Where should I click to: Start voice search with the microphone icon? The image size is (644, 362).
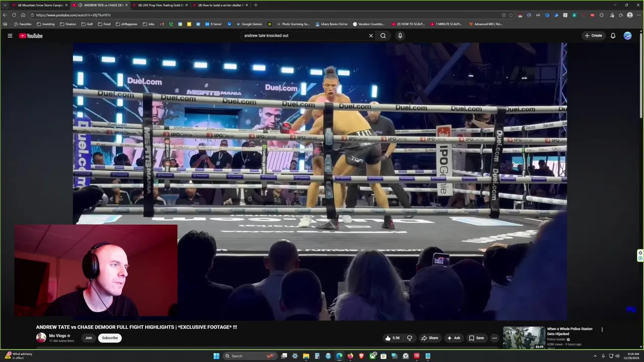tap(400, 36)
